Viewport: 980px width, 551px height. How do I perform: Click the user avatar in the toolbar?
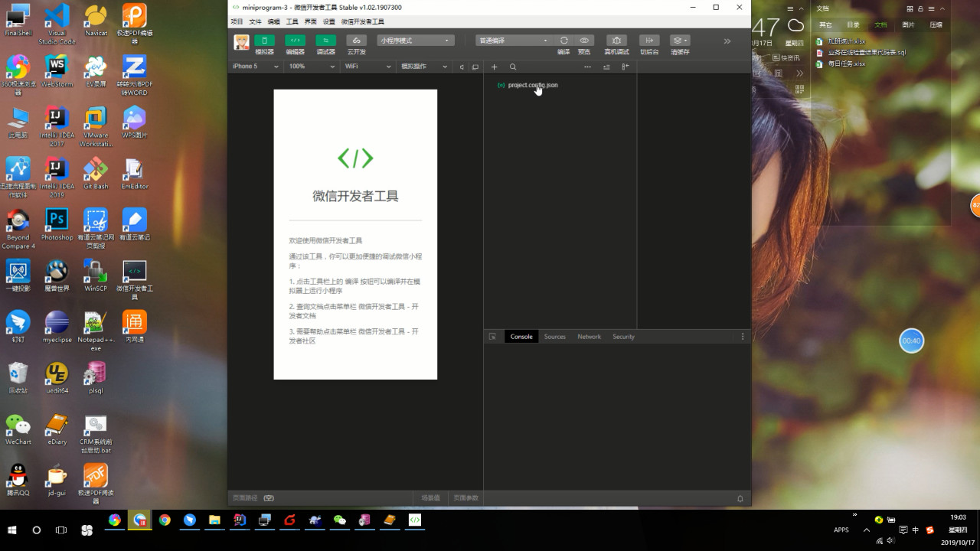pos(241,42)
